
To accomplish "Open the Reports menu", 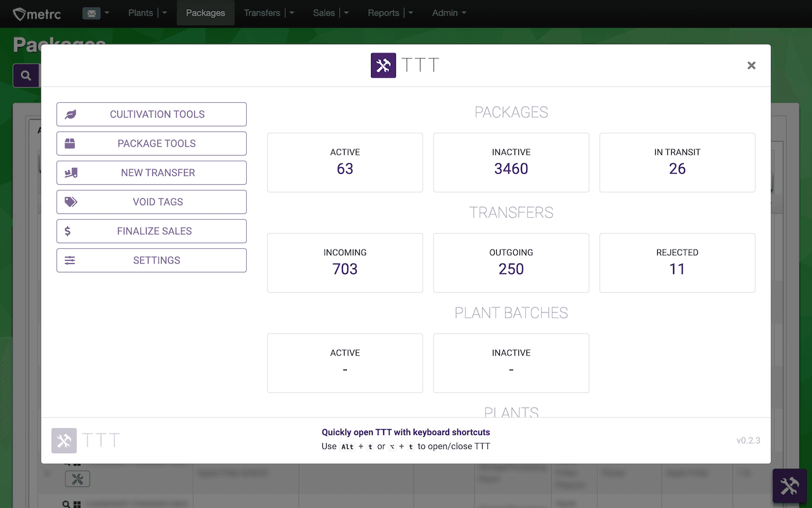I will (384, 13).
